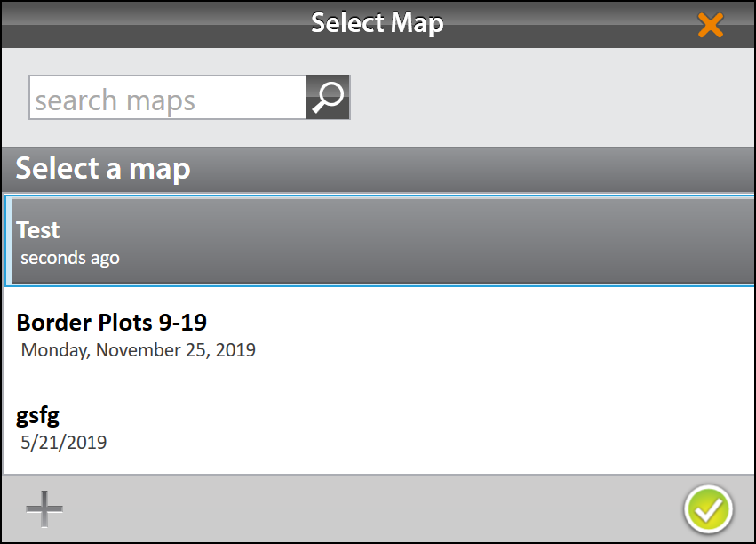756x544 pixels.
Task: Click the 5/21/2019 date under gsfg
Action: point(64,442)
